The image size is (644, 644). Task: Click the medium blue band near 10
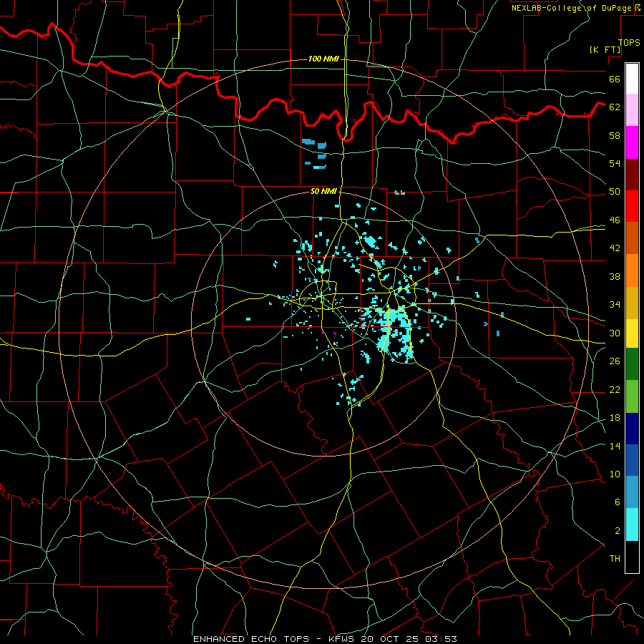point(632,460)
